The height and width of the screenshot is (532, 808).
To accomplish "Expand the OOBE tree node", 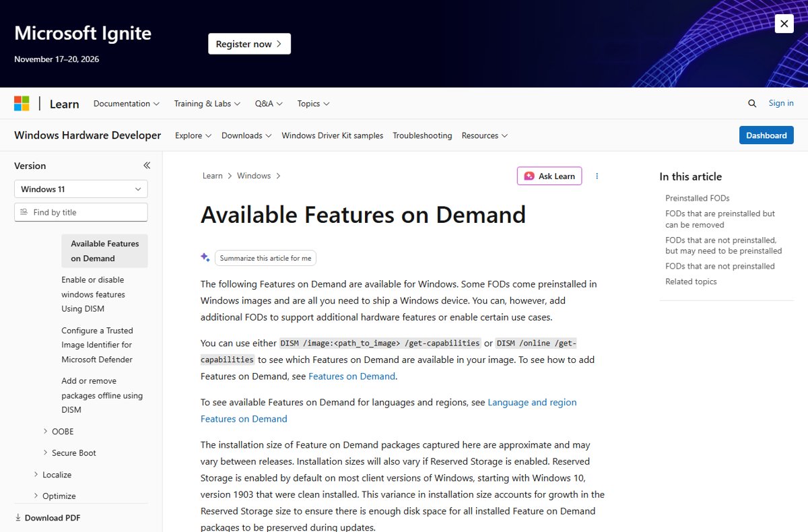I will (x=45, y=432).
